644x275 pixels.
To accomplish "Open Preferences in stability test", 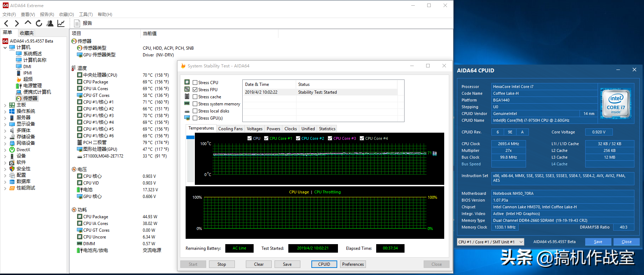I will pyautogui.click(x=353, y=264).
